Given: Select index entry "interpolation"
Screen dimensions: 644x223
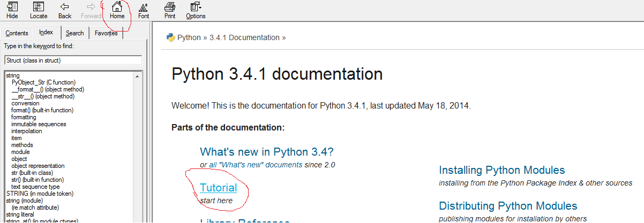Looking at the screenshot, I should click(x=26, y=131).
